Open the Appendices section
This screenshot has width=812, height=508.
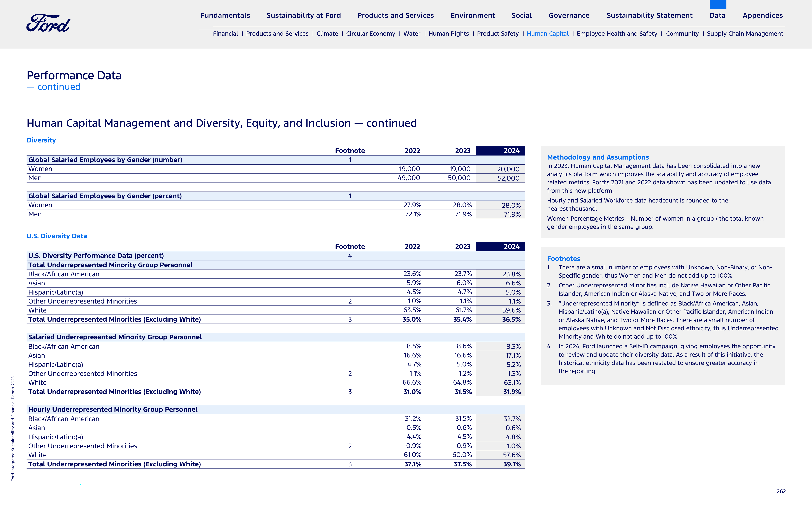(x=763, y=15)
